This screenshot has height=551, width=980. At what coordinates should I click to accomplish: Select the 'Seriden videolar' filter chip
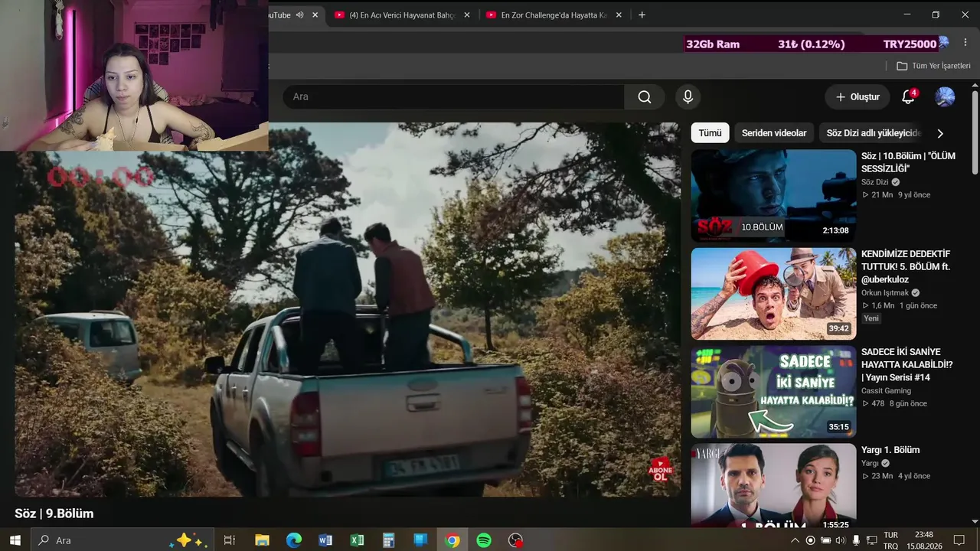(774, 133)
